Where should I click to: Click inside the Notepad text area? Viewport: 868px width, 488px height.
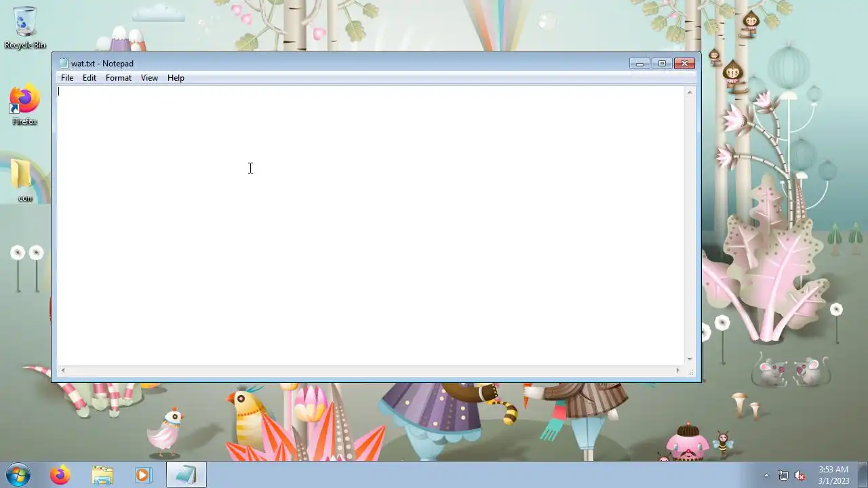point(371,225)
